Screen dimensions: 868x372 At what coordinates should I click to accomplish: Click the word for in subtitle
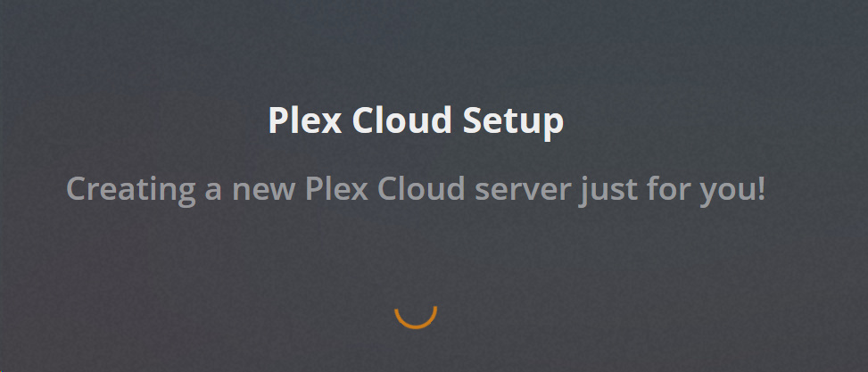(x=668, y=188)
